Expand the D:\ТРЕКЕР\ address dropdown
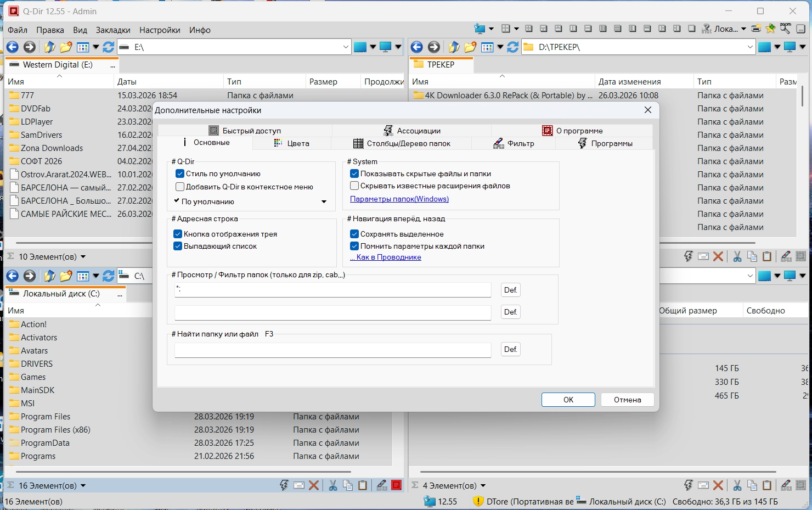 point(750,47)
